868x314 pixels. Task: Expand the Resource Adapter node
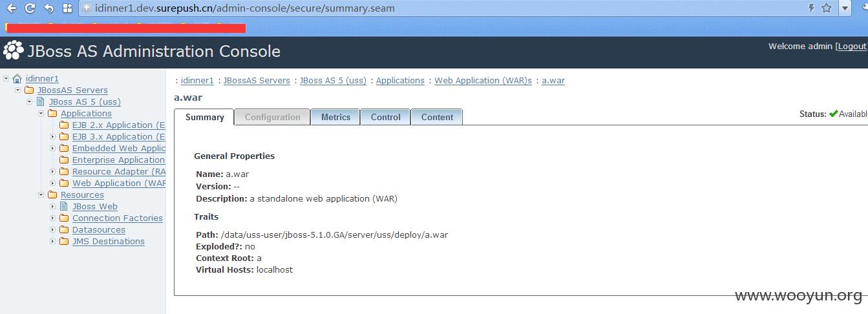(52, 171)
